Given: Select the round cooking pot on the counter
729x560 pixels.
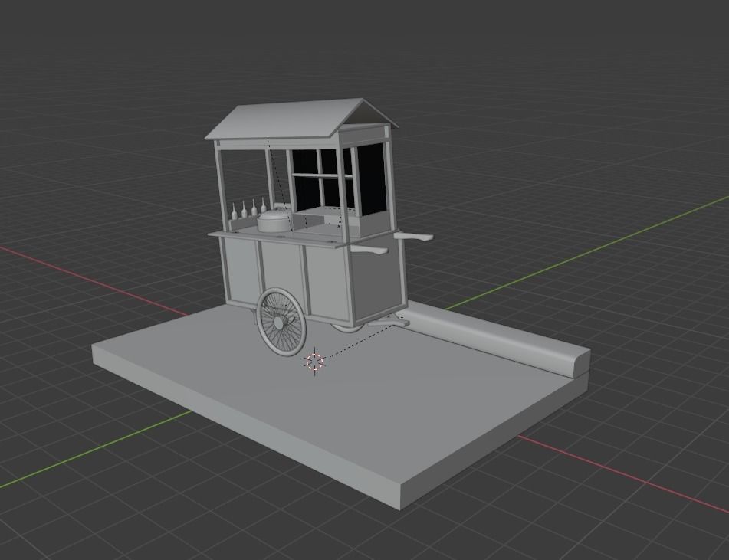Looking at the screenshot, I should [274, 221].
